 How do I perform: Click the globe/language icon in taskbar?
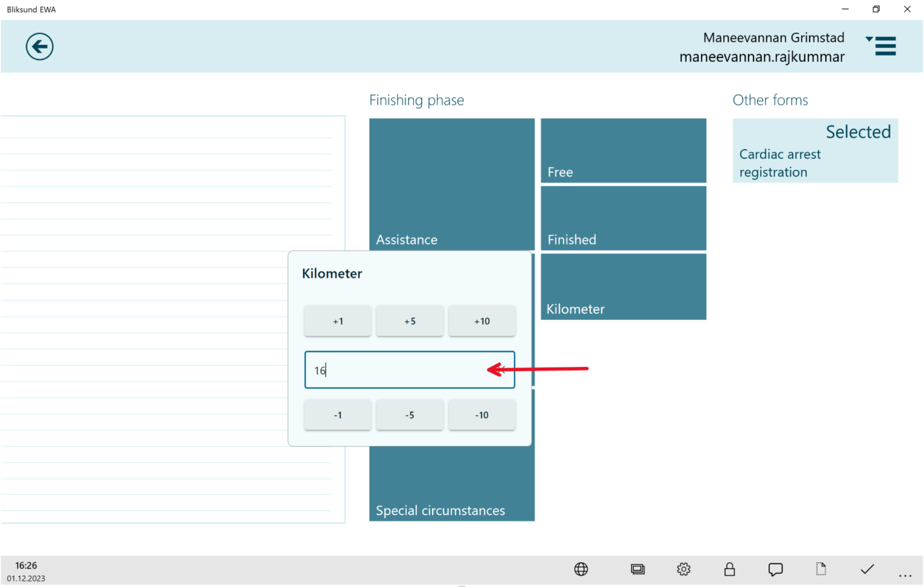[582, 568]
